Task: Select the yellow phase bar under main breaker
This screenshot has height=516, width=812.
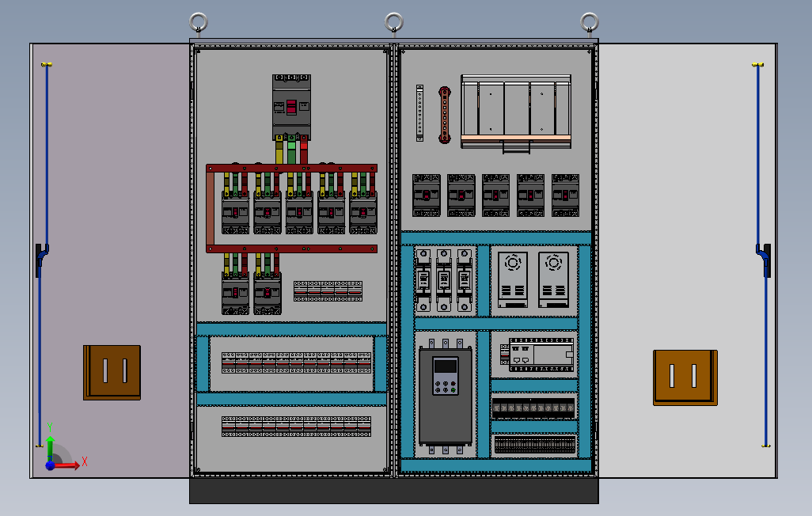Action: (x=279, y=150)
